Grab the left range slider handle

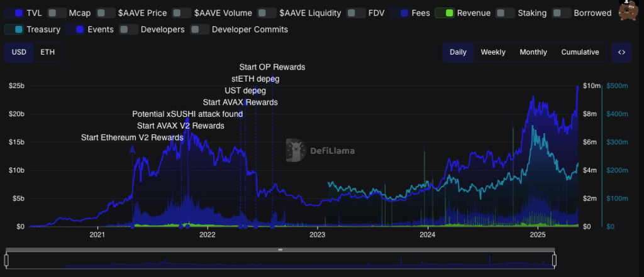pos(6,260)
